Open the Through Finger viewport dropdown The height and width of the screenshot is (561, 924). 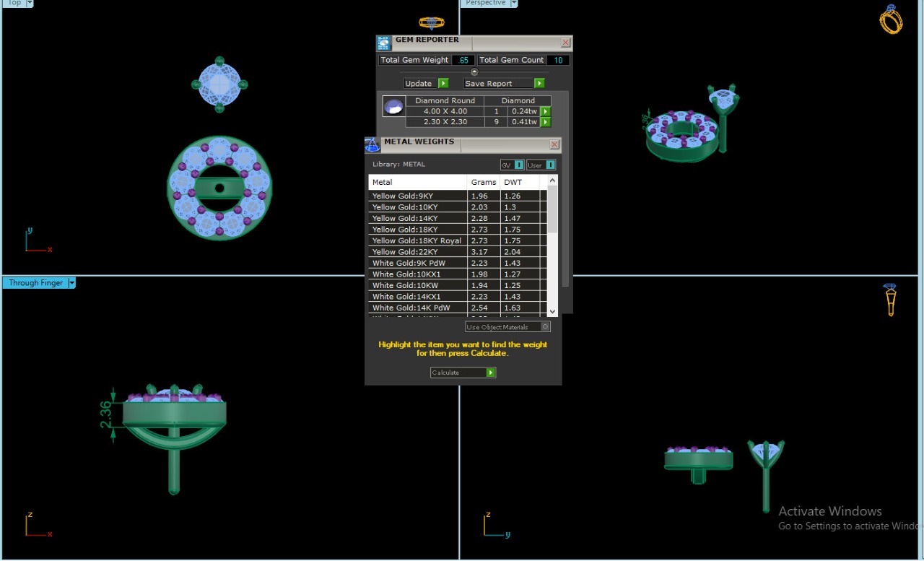pyautogui.click(x=71, y=283)
